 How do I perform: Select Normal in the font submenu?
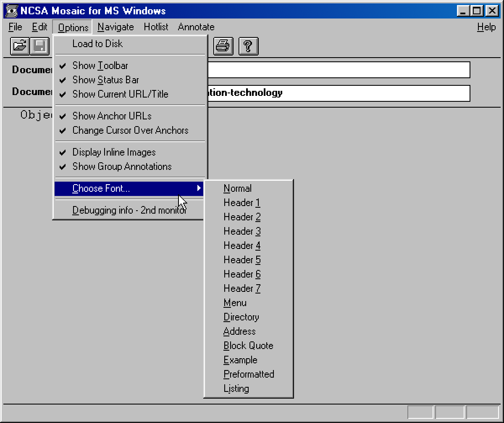pos(237,188)
